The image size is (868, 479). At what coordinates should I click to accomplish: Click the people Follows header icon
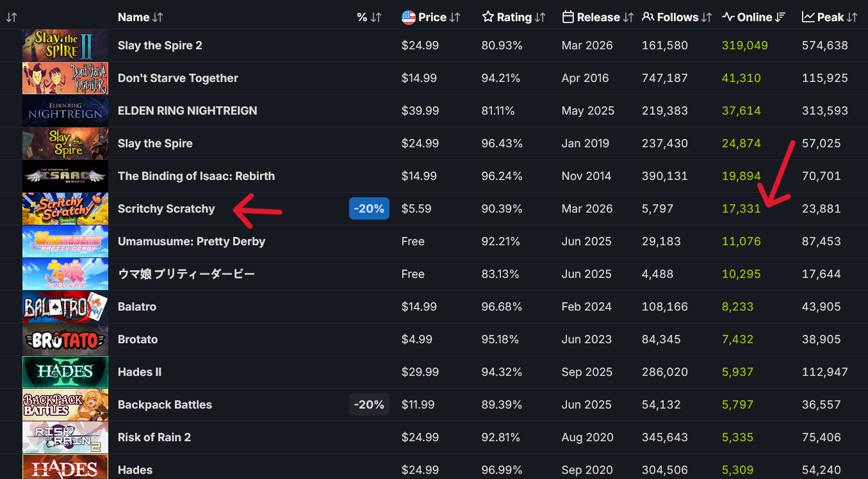tap(648, 17)
